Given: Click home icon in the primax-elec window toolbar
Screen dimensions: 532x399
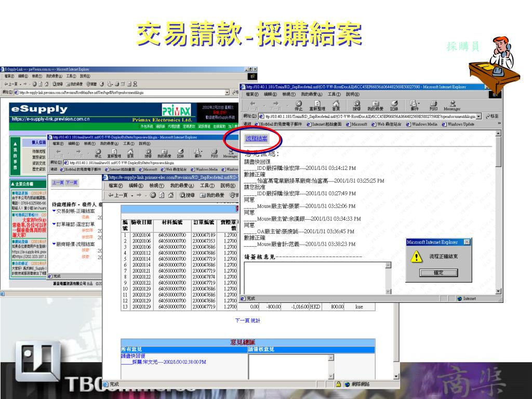Looking at the screenshot, I should click(x=171, y=195).
